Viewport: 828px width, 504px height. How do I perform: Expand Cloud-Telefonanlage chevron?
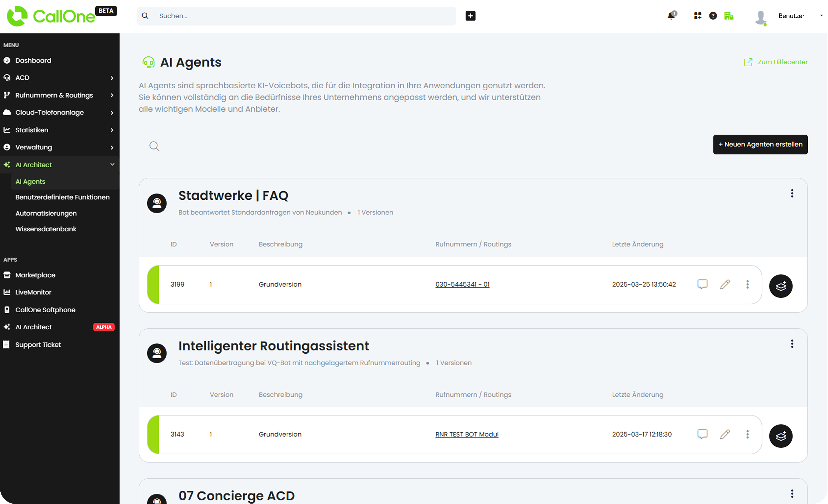(112, 113)
